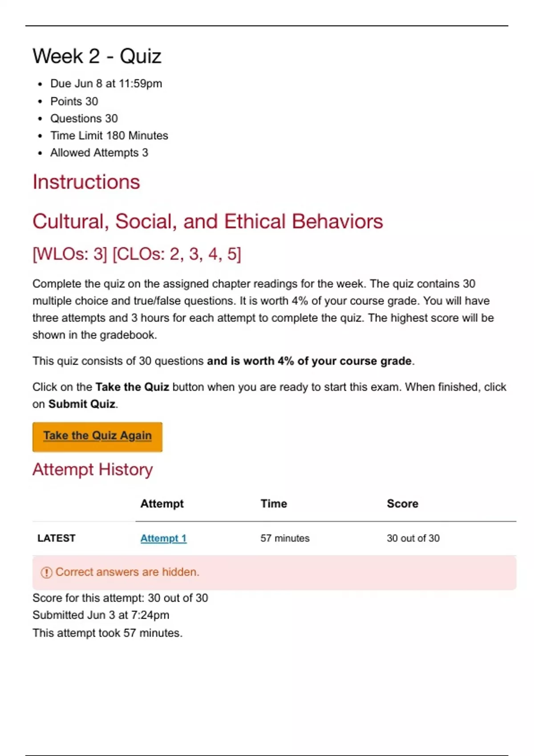Click the Submitted Jun 3 at 7:24pm text
The image size is (534, 756).
pos(101,615)
